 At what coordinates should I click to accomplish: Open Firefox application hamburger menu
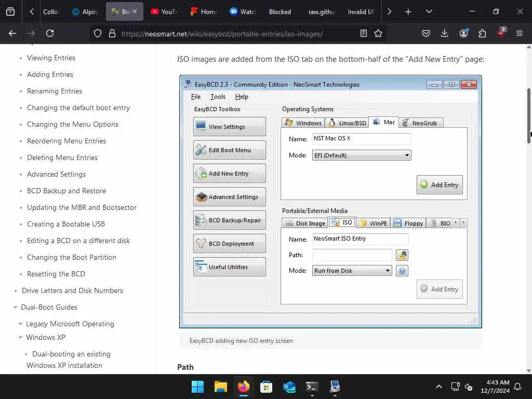click(520, 33)
